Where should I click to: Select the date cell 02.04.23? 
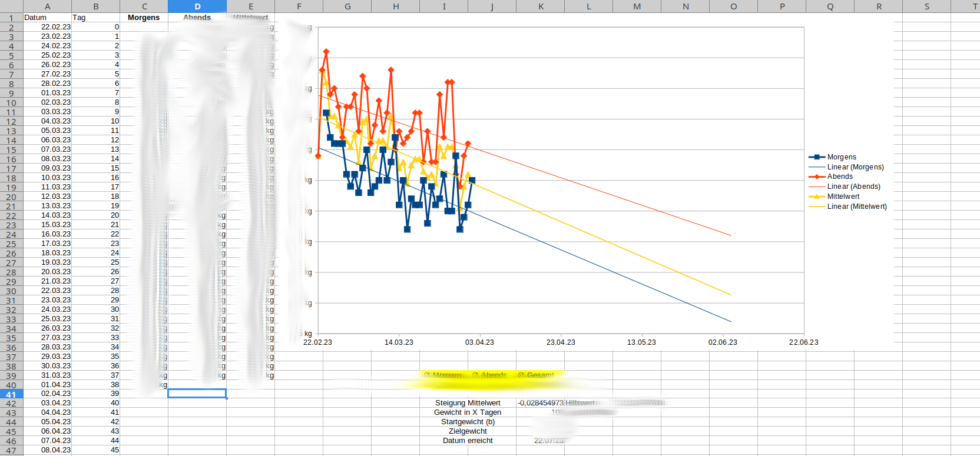tap(47, 394)
